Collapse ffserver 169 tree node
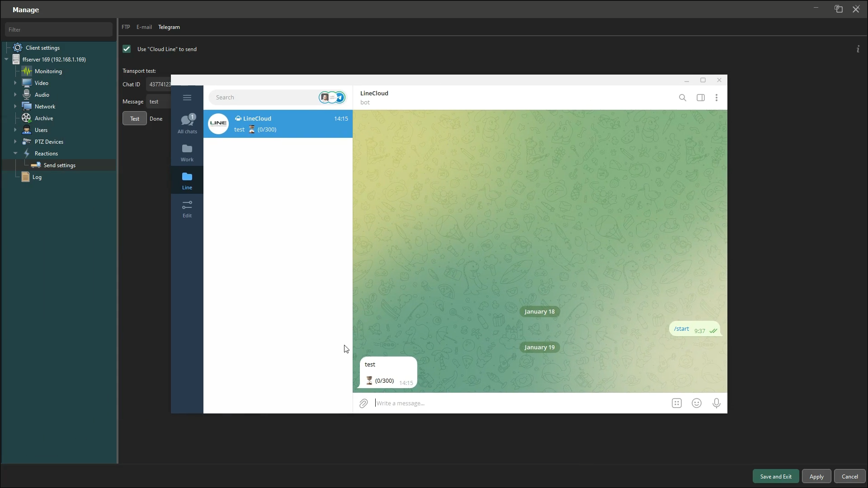The image size is (868, 488). pos(6,59)
